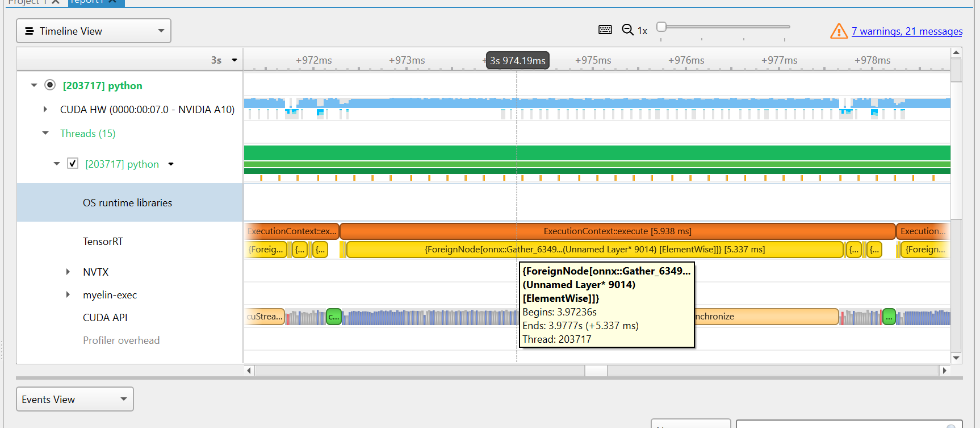Select the python process radio button
This screenshot has height=428, width=980.
50,85
